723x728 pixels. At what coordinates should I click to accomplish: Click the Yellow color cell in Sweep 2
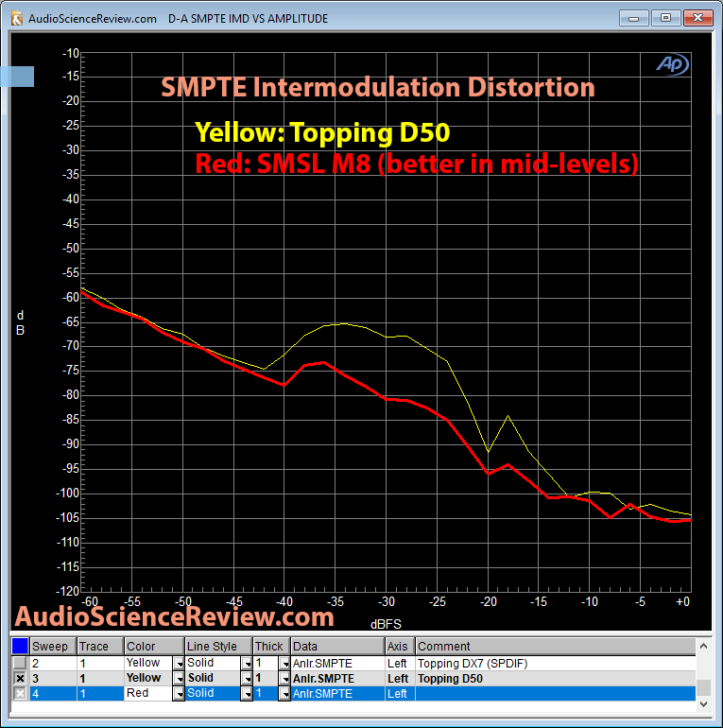tap(148, 663)
